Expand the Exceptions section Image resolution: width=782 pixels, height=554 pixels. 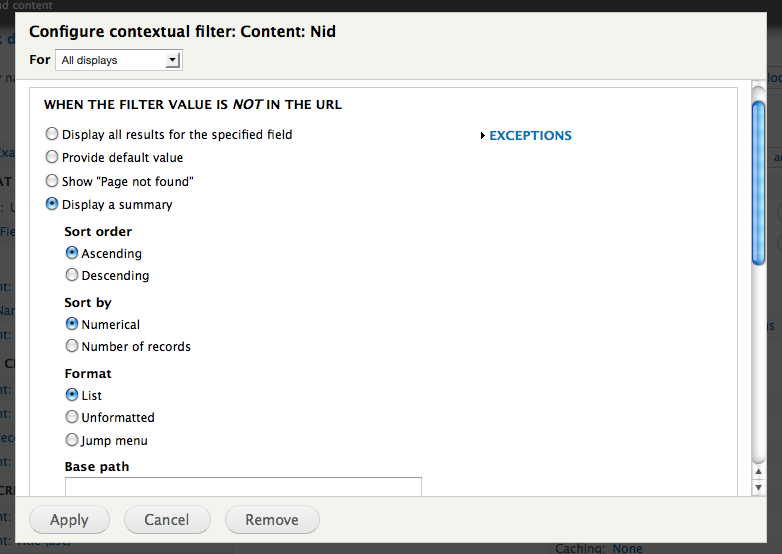coord(530,136)
